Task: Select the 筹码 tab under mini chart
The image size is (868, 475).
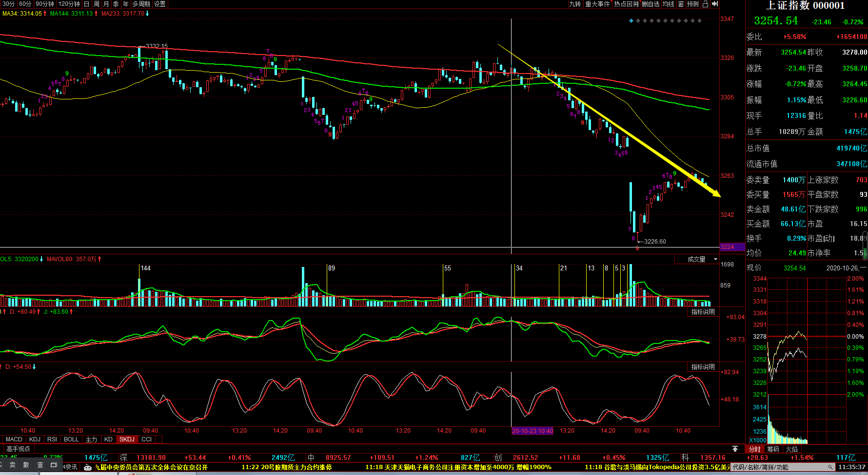Action: point(773,449)
